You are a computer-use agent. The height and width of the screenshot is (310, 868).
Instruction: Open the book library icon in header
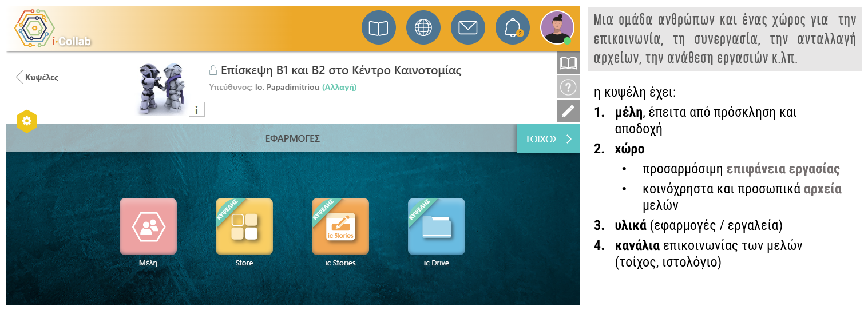[x=379, y=27]
